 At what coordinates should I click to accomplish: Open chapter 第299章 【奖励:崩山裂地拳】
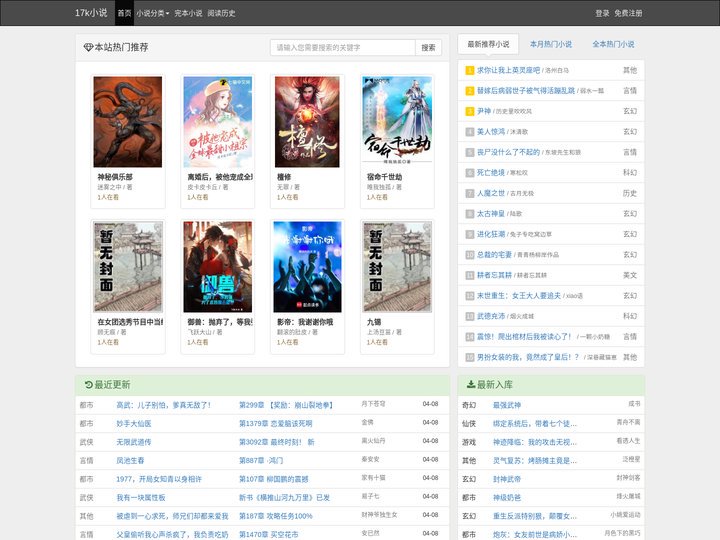click(x=286, y=405)
